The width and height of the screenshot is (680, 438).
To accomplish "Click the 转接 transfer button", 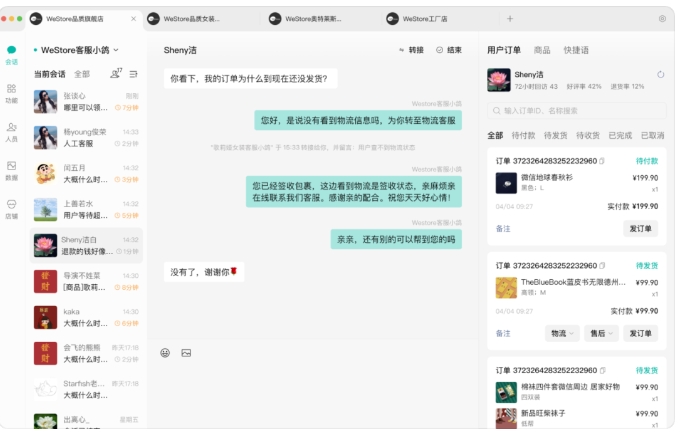I will tap(411, 50).
